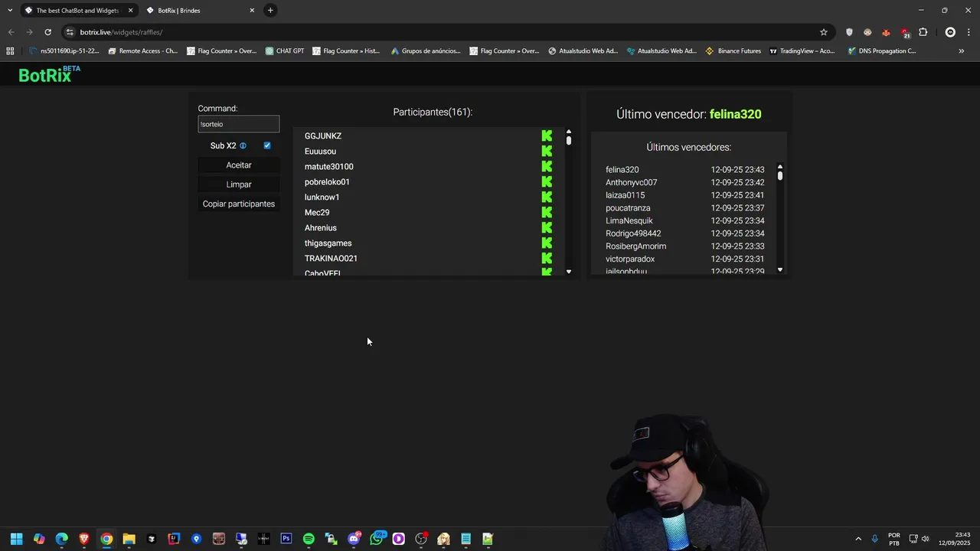Screen dimensions: 980x551
Task: Open the Windows Start menu
Action: (x=17, y=539)
